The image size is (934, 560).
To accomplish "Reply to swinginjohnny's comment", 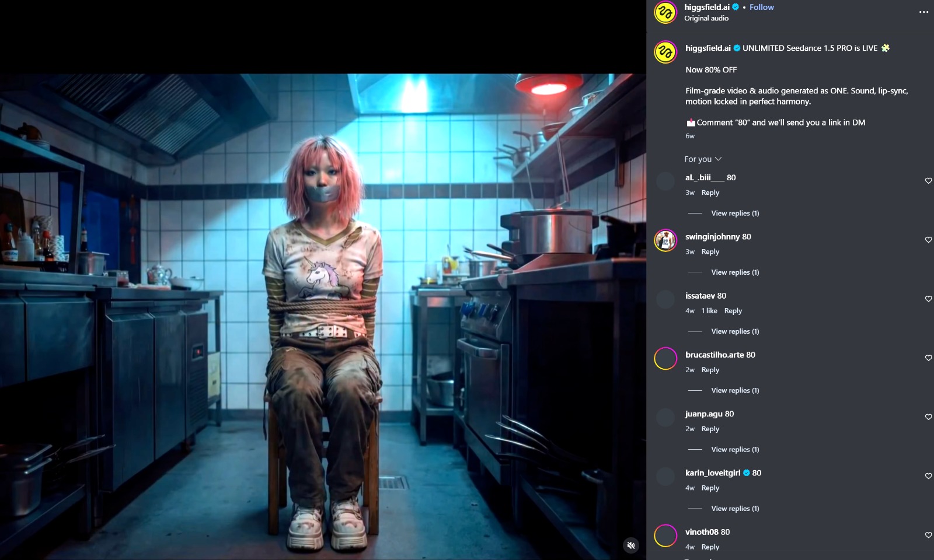I will (x=710, y=251).
